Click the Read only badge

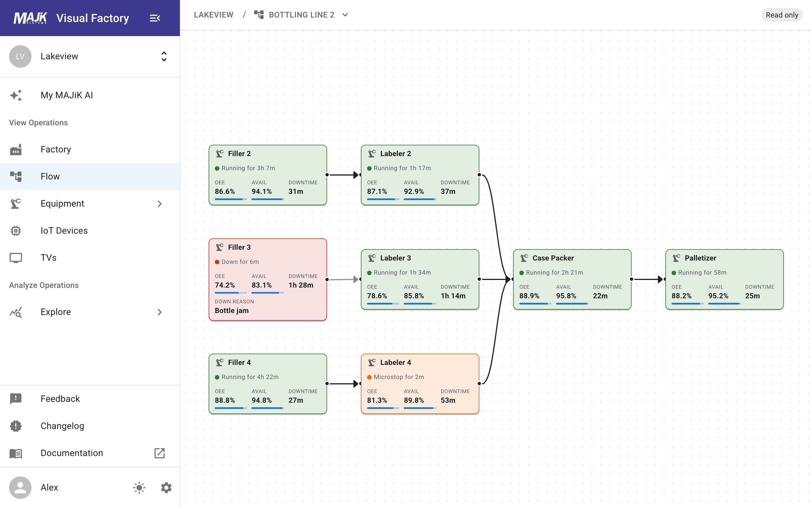[x=782, y=15]
